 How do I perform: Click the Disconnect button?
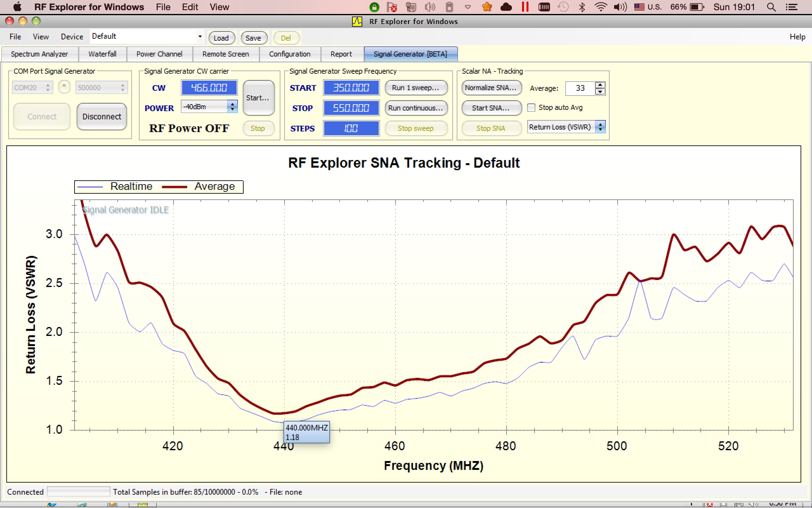(102, 117)
